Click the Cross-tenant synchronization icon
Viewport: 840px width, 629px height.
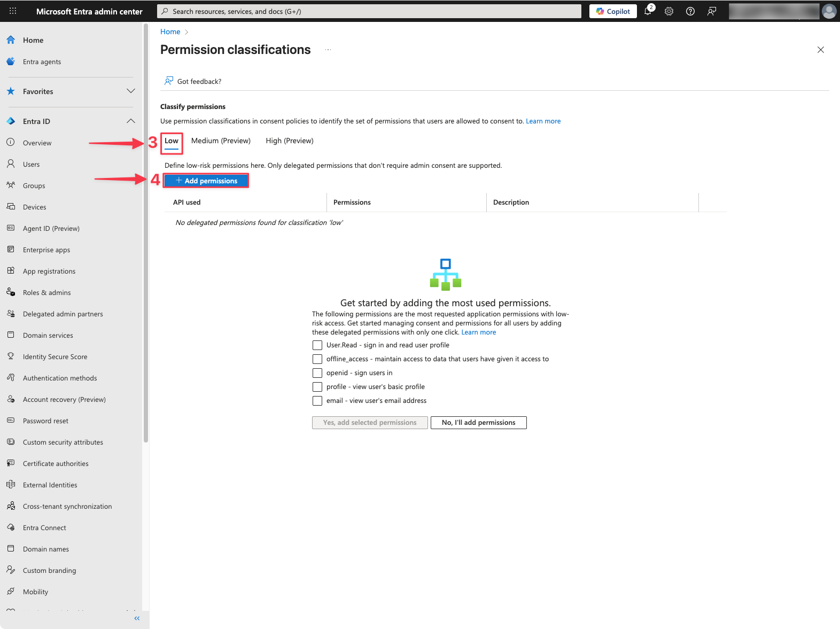[x=11, y=506]
